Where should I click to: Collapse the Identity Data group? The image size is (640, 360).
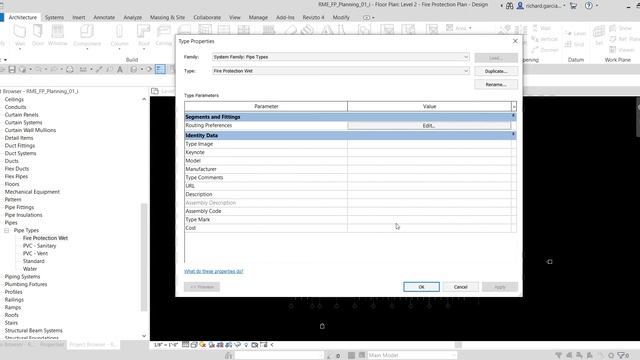coord(513,135)
